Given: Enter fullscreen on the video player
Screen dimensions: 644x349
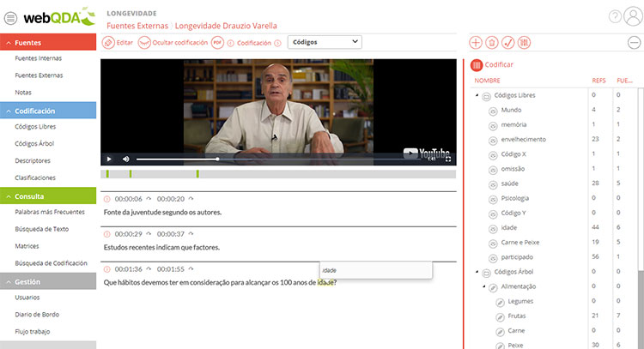Looking at the screenshot, I should 448,159.
